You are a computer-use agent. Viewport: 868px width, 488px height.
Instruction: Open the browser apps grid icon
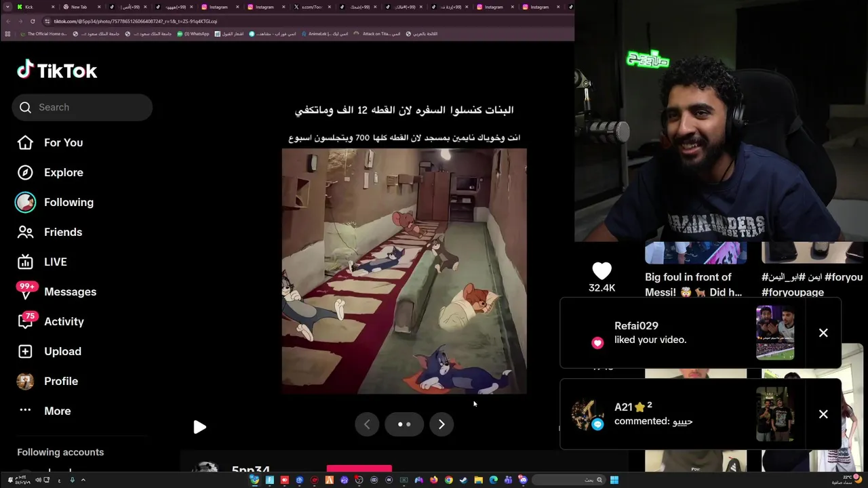(7, 34)
